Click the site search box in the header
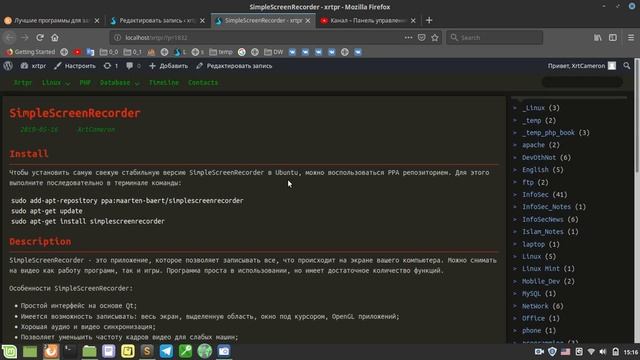Screen dimensions: 640x360 pos(582,82)
